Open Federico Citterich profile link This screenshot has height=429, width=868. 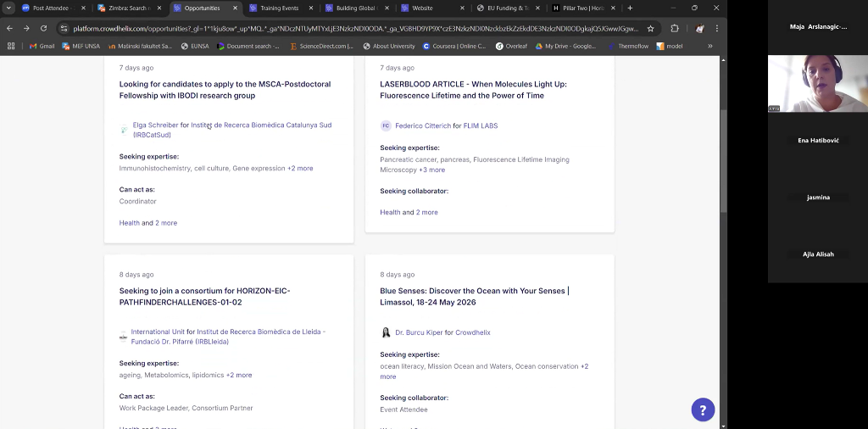pos(423,125)
